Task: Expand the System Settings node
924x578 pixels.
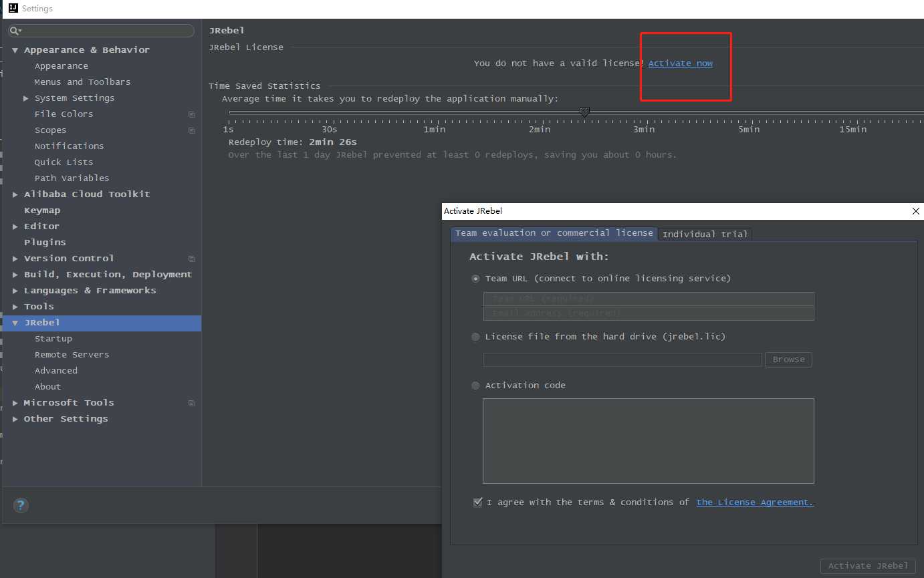Action: 26,98
